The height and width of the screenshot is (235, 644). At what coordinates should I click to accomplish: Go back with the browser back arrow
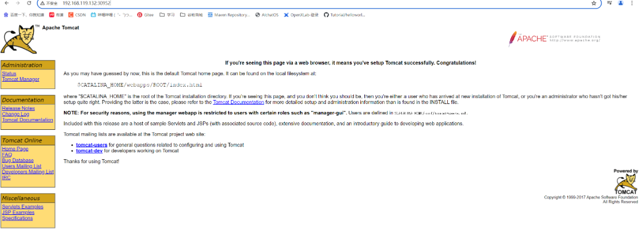click(x=6, y=3)
